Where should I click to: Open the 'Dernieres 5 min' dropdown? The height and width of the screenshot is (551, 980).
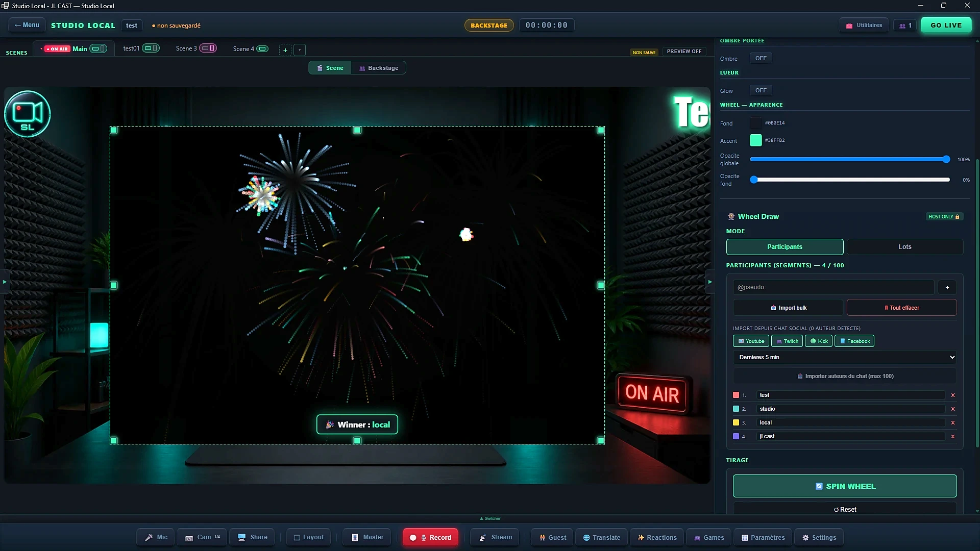click(x=845, y=357)
